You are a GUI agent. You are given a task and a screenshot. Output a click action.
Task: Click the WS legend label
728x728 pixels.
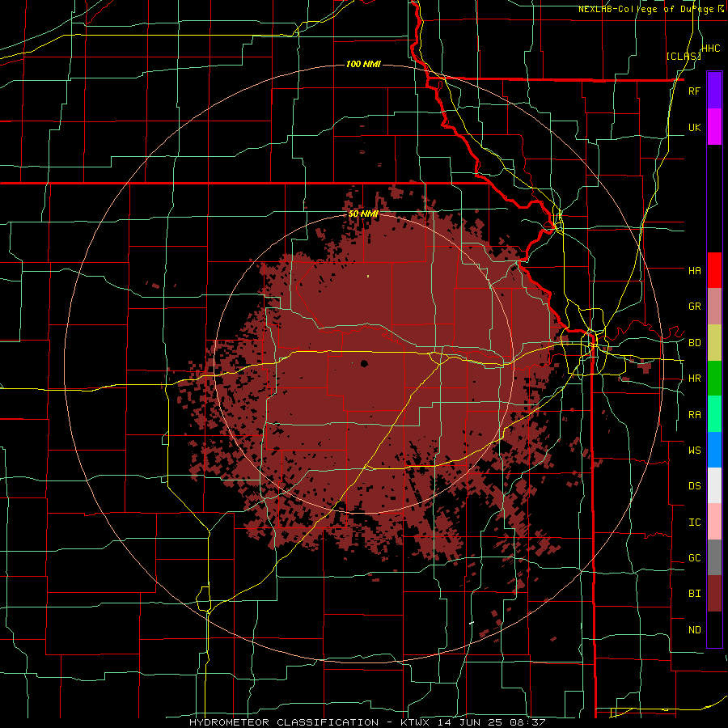pos(694,451)
